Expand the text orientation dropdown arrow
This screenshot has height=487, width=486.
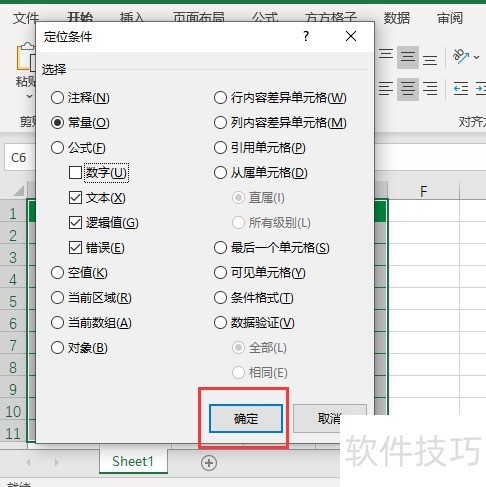point(477,57)
